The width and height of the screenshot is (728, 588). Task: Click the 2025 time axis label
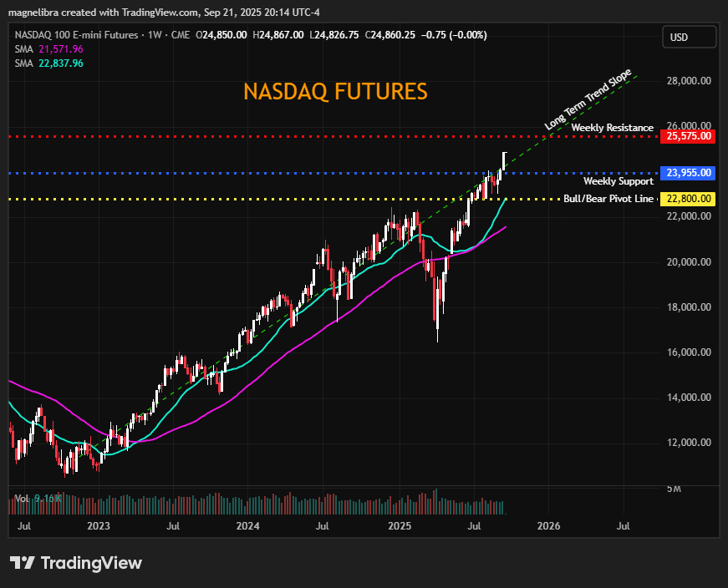click(400, 526)
